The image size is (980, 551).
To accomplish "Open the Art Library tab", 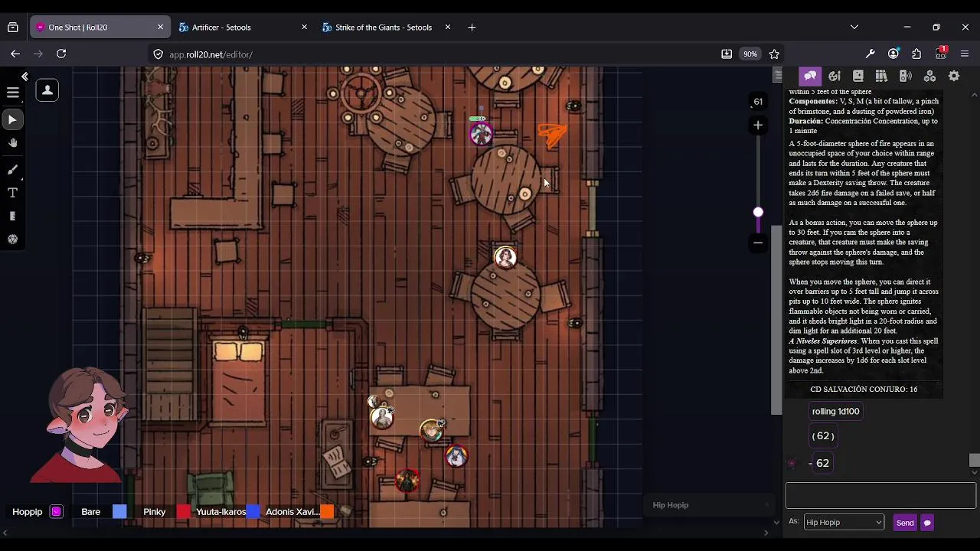I will pyautogui.click(x=835, y=76).
